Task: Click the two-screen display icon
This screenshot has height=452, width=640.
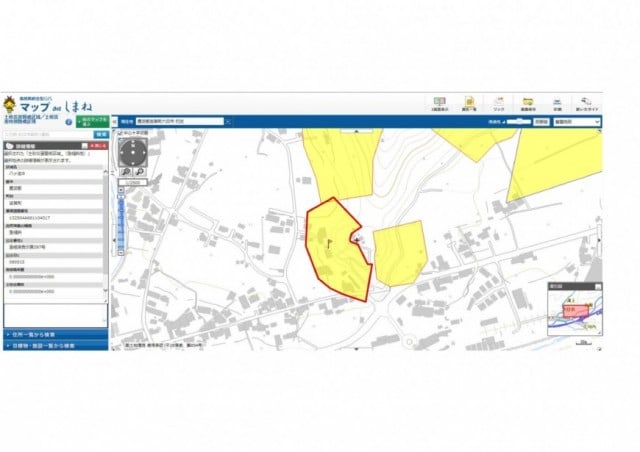Action: [439, 103]
